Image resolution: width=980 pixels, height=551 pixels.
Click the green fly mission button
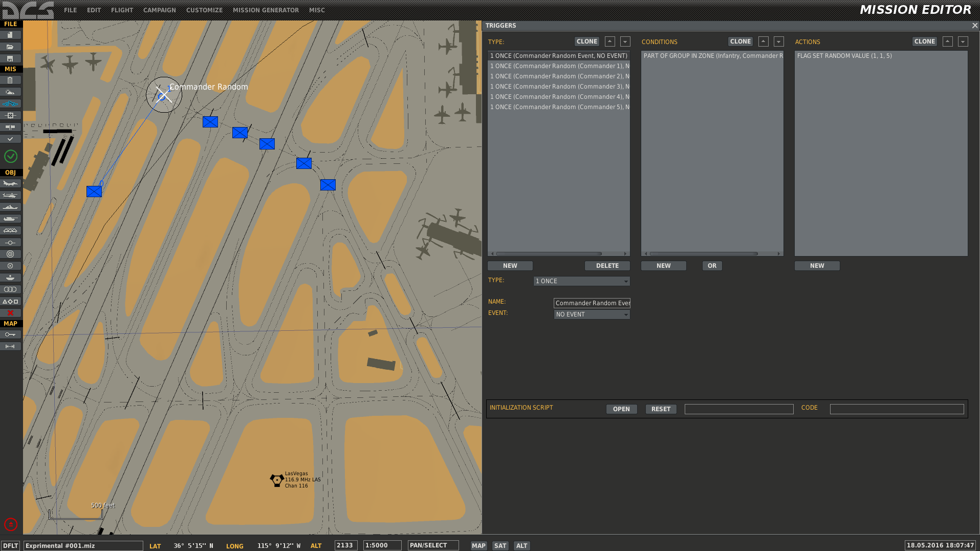pyautogui.click(x=11, y=156)
